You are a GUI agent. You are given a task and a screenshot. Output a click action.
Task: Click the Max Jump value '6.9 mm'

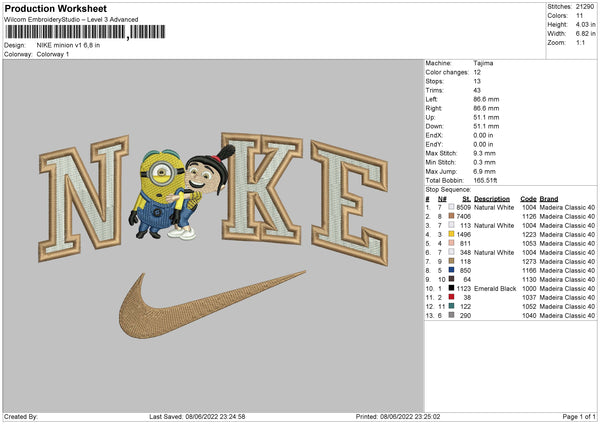click(484, 171)
